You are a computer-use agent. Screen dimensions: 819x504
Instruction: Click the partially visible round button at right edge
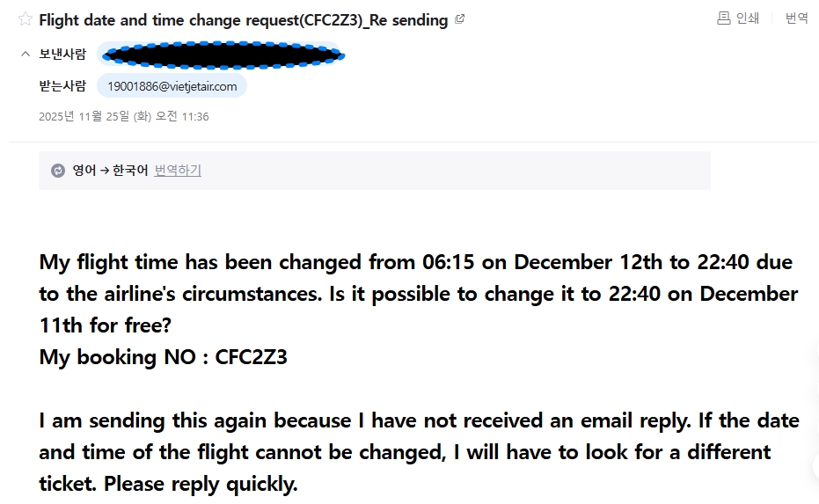click(x=815, y=466)
